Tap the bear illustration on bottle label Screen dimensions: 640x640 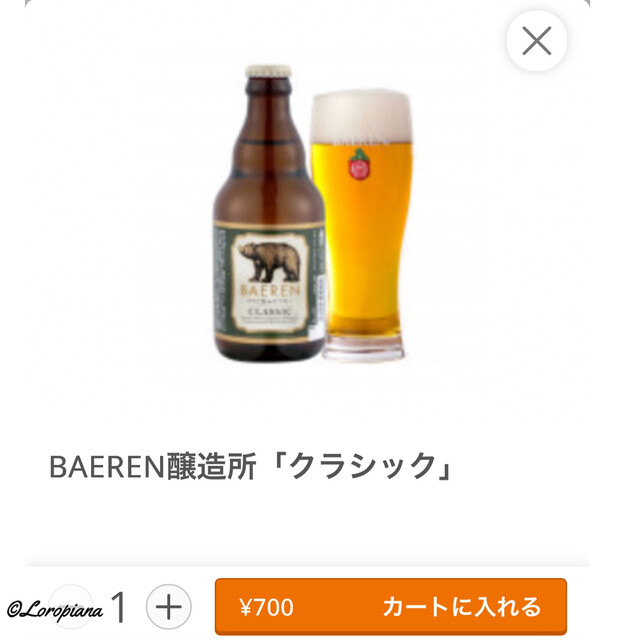(x=269, y=262)
